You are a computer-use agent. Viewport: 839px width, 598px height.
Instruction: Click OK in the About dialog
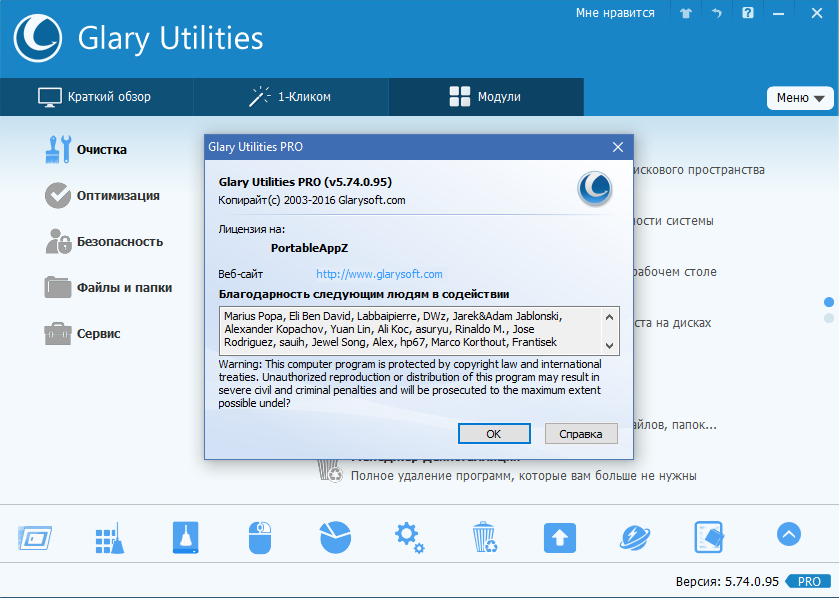[x=494, y=434]
